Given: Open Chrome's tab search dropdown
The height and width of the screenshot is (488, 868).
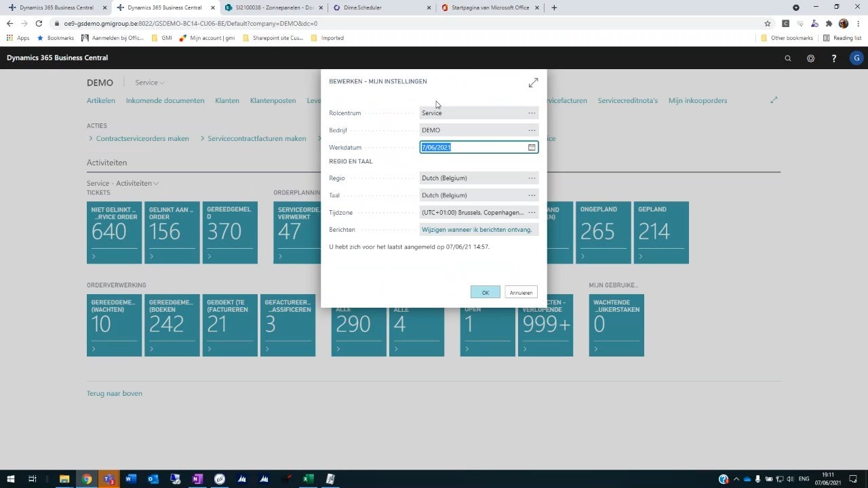Looking at the screenshot, I should pos(796,7).
